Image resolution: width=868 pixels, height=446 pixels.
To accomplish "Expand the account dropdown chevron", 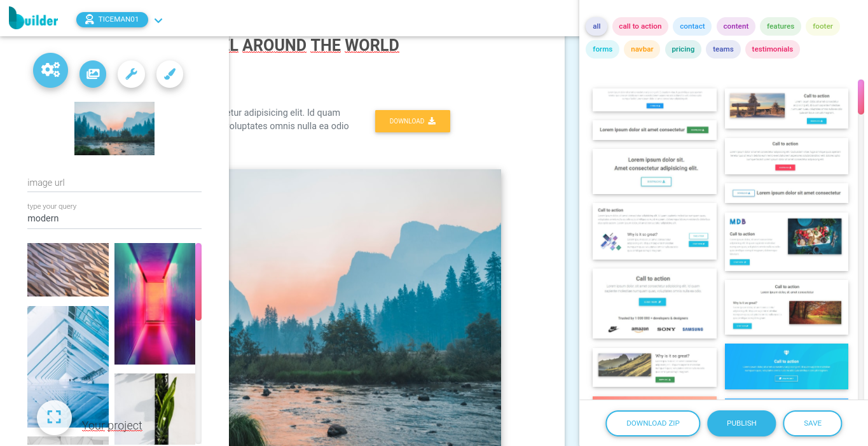I will (158, 20).
